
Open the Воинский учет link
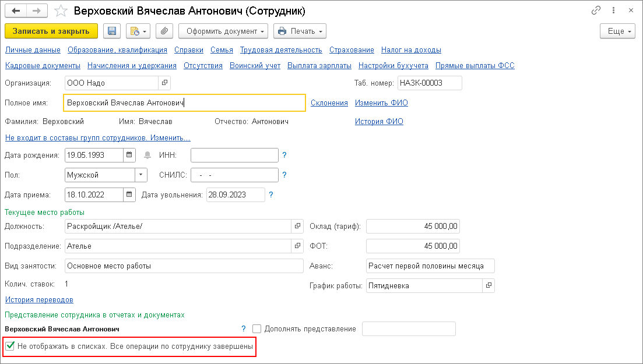[x=255, y=66]
